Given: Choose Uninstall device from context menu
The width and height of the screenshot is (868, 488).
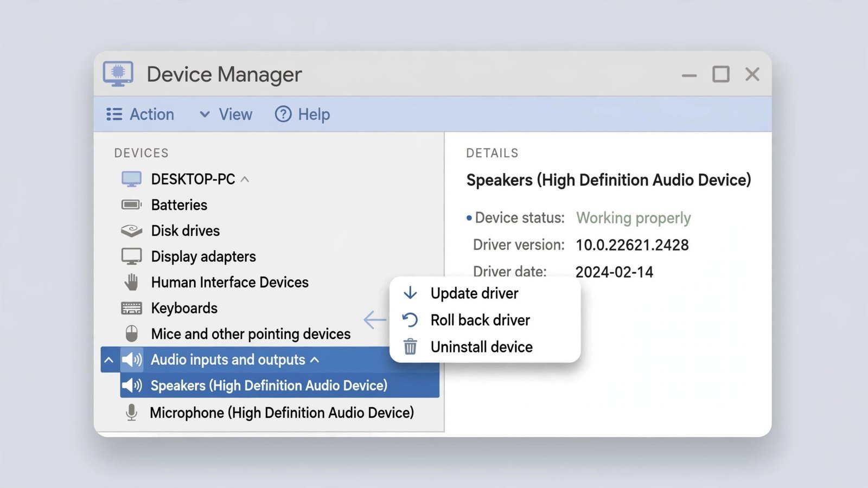Looking at the screenshot, I should tap(485, 346).
